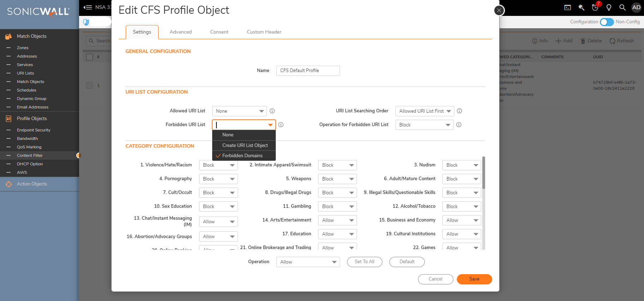This screenshot has height=301, width=644.
Task: Open the search magnifier in top bar
Action: pos(622,7)
